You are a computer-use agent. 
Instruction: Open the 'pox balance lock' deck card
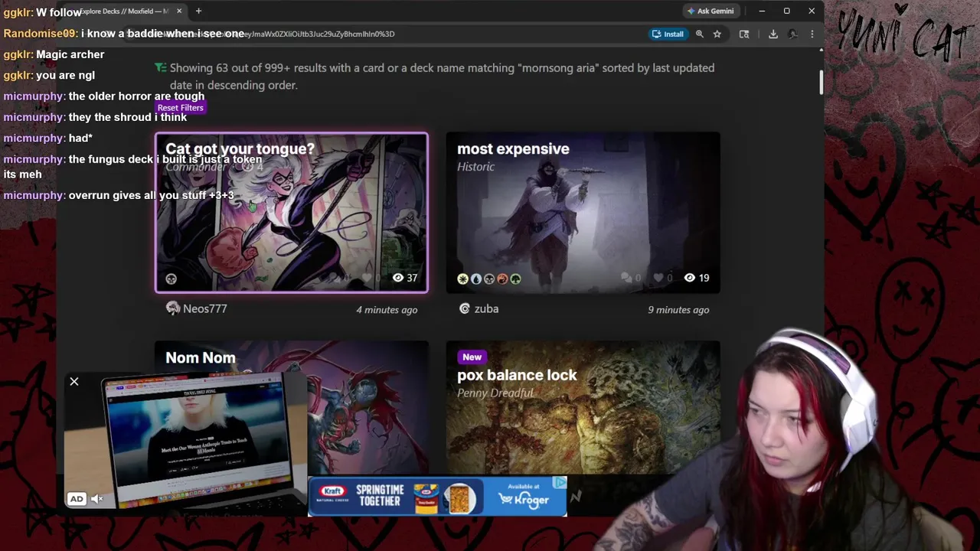pyautogui.click(x=583, y=407)
